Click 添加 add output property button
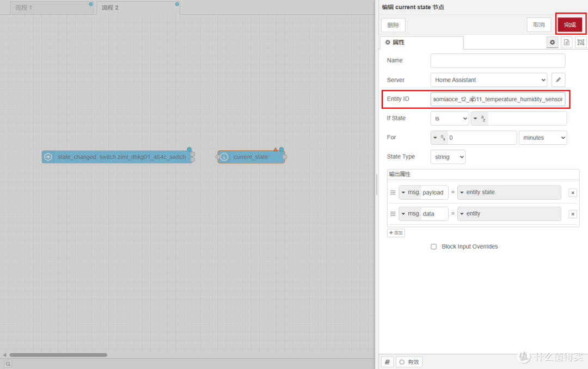The image size is (588, 369). [396, 233]
